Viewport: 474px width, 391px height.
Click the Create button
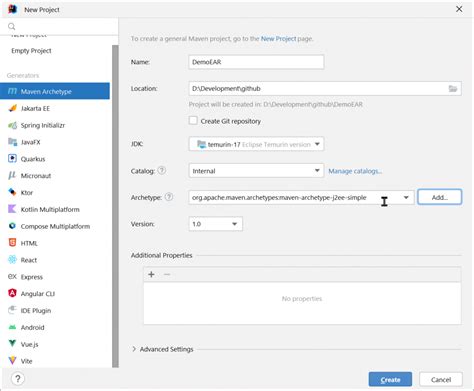coord(390,379)
